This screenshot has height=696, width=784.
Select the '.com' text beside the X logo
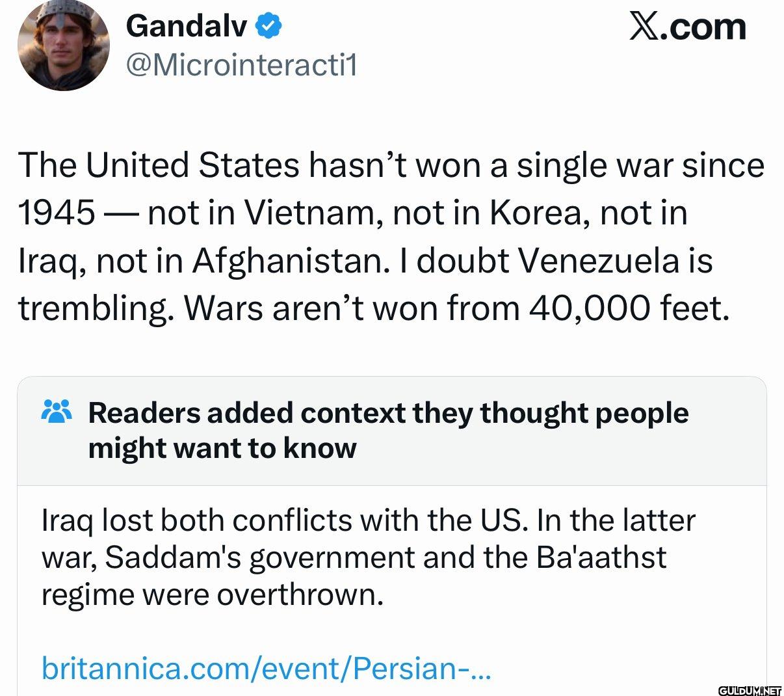(705, 27)
